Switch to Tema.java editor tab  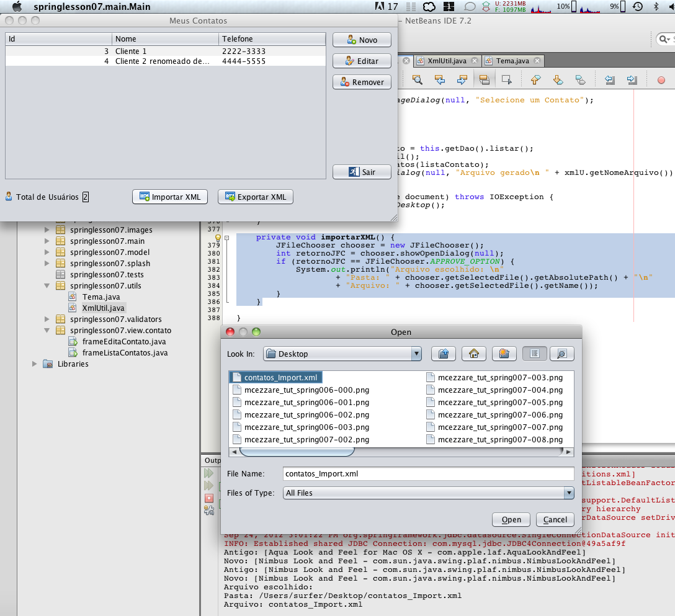[x=512, y=61]
